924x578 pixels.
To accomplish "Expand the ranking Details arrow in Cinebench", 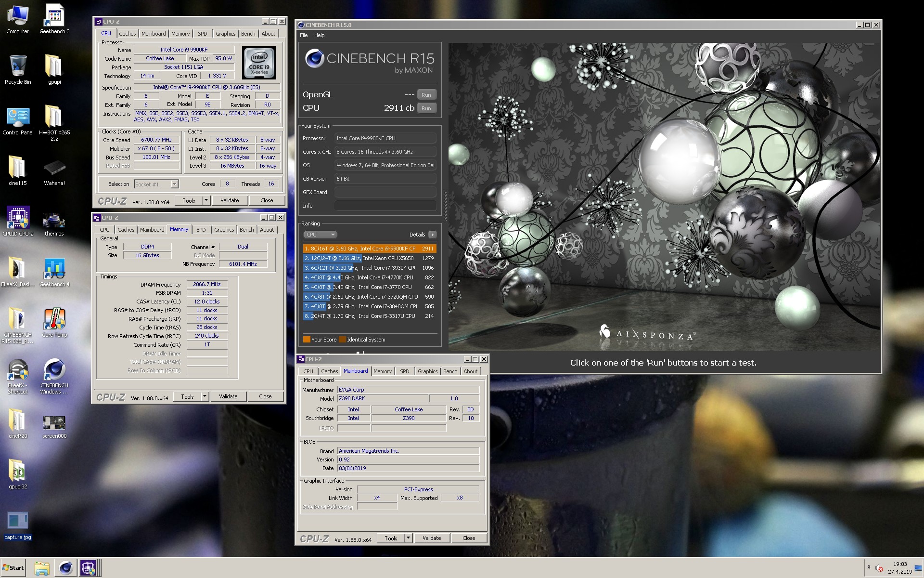I will pos(433,235).
